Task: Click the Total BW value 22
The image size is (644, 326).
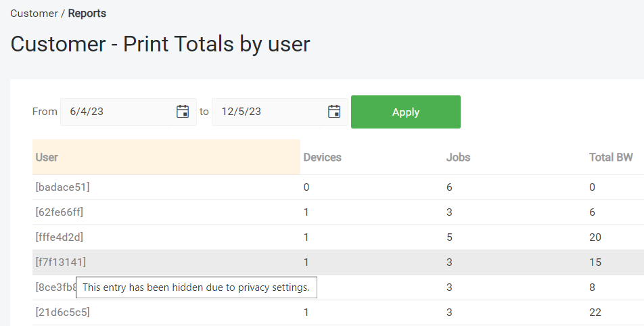Action: 595,312
